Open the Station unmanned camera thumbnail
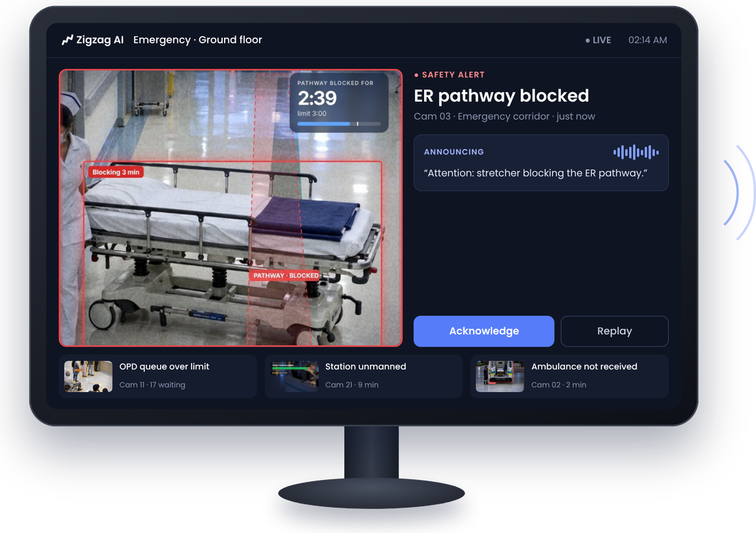Image resolution: width=756 pixels, height=533 pixels. point(294,376)
